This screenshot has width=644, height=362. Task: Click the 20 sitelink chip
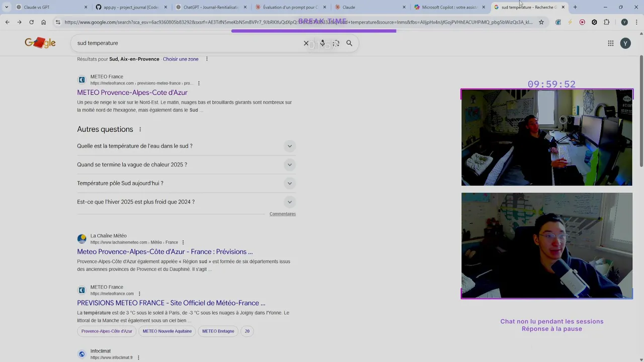(247, 331)
